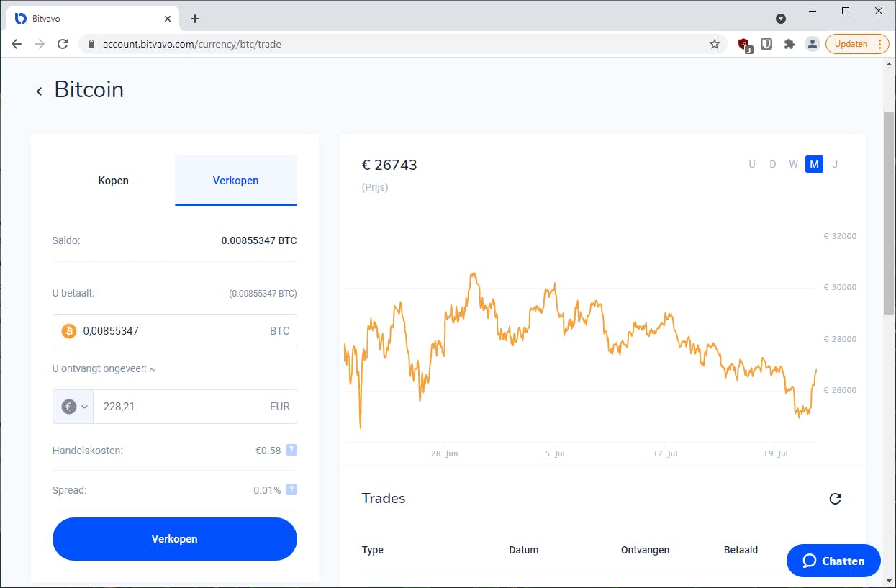Switch the chart to the D timeframe

pyautogui.click(x=773, y=164)
